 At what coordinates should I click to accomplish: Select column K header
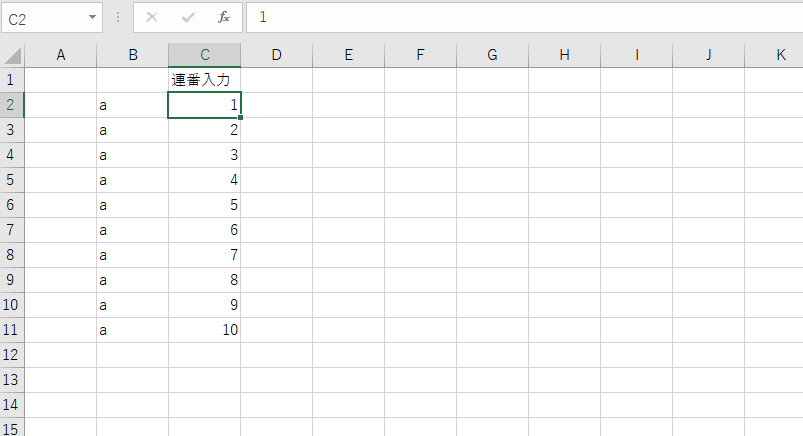click(x=780, y=55)
